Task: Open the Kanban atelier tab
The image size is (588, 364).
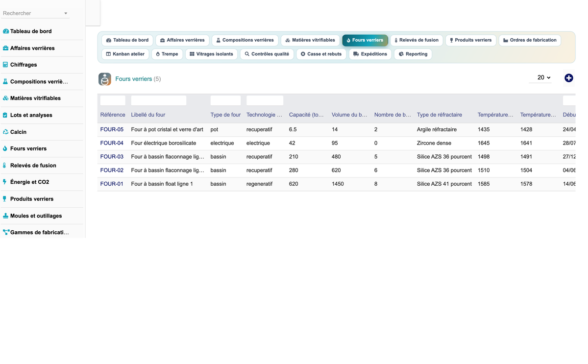Action: pos(125,54)
